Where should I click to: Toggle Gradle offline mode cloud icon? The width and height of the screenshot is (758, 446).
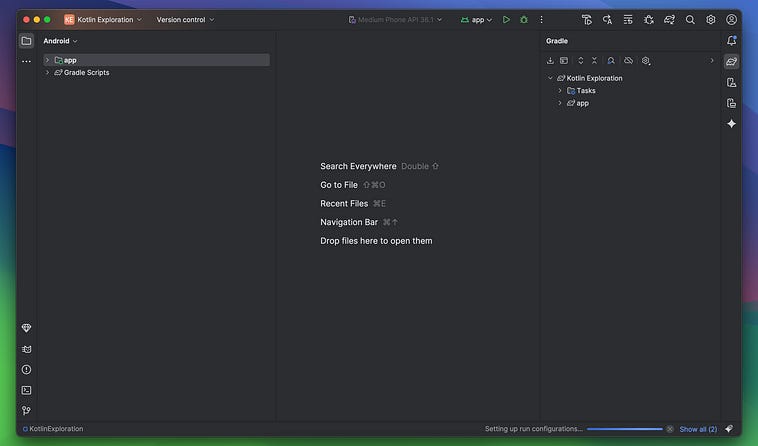[x=628, y=60]
